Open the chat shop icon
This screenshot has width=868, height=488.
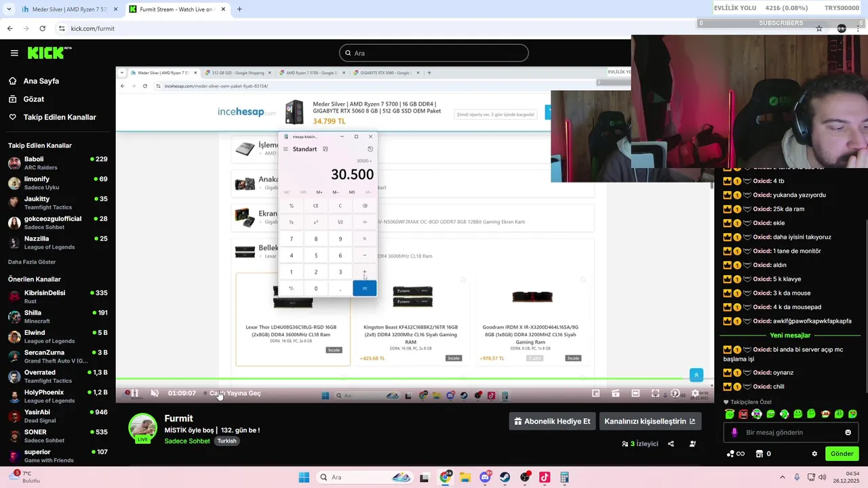point(759,453)
